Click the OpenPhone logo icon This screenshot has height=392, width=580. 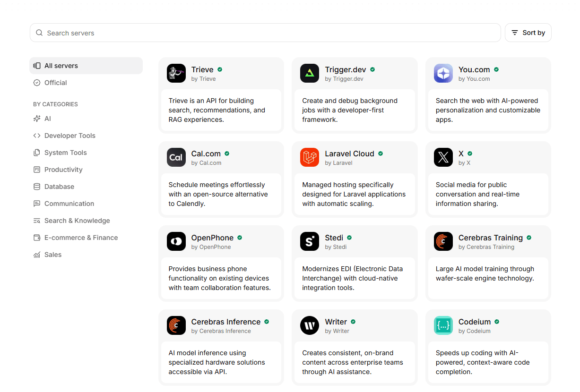(176, 241)
